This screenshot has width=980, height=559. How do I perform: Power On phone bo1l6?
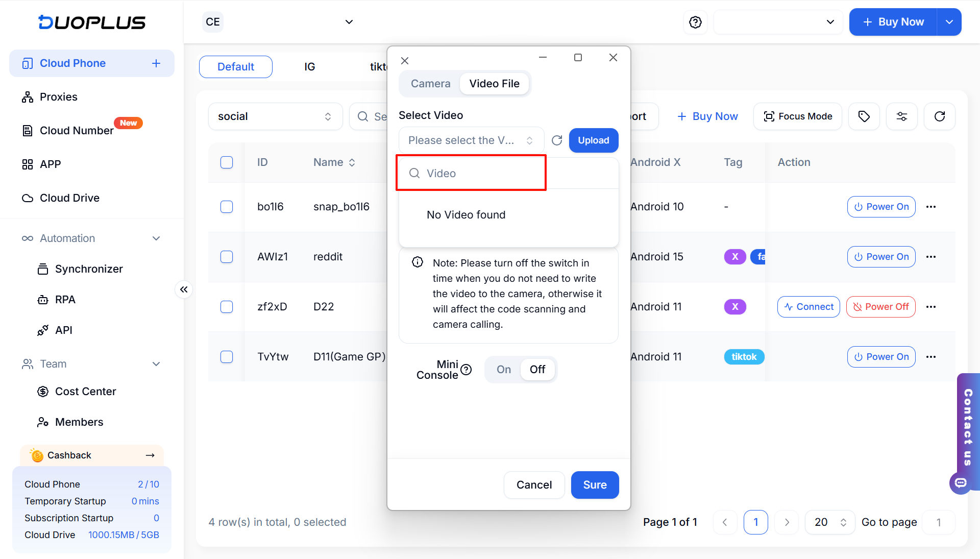tap(881, 207)
